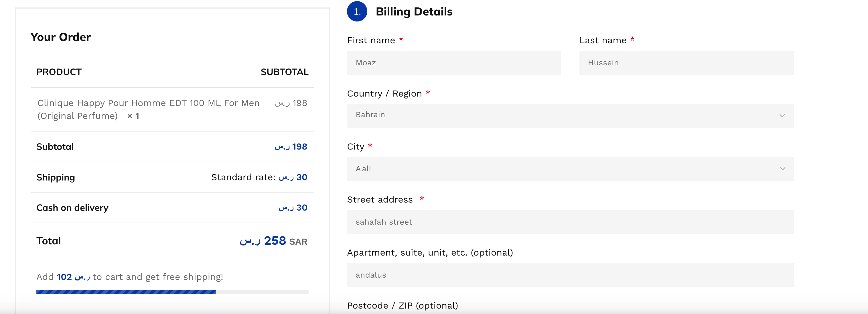Click the Total row label
Image resolution: width=868 pixels, height=314 pixels.
(48, 241)
